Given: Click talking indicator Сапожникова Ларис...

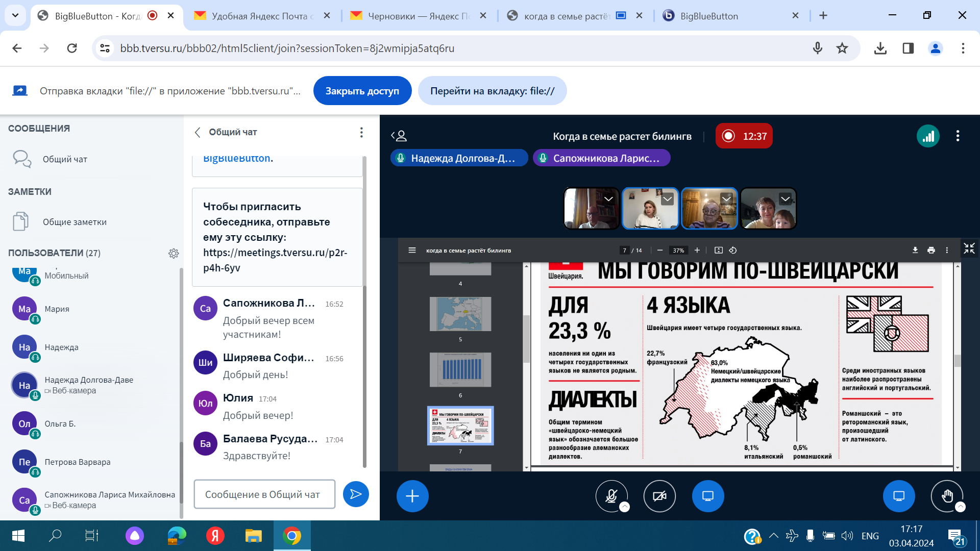Looking at the screenshot, I should pos(602,158).
